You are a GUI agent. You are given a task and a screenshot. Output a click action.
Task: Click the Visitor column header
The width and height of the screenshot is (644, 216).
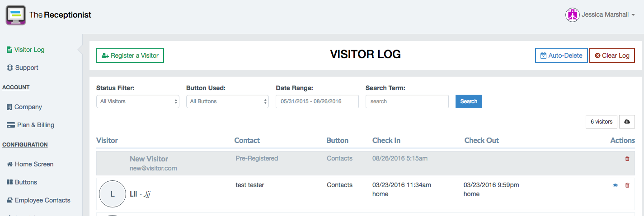click(107, 140)
